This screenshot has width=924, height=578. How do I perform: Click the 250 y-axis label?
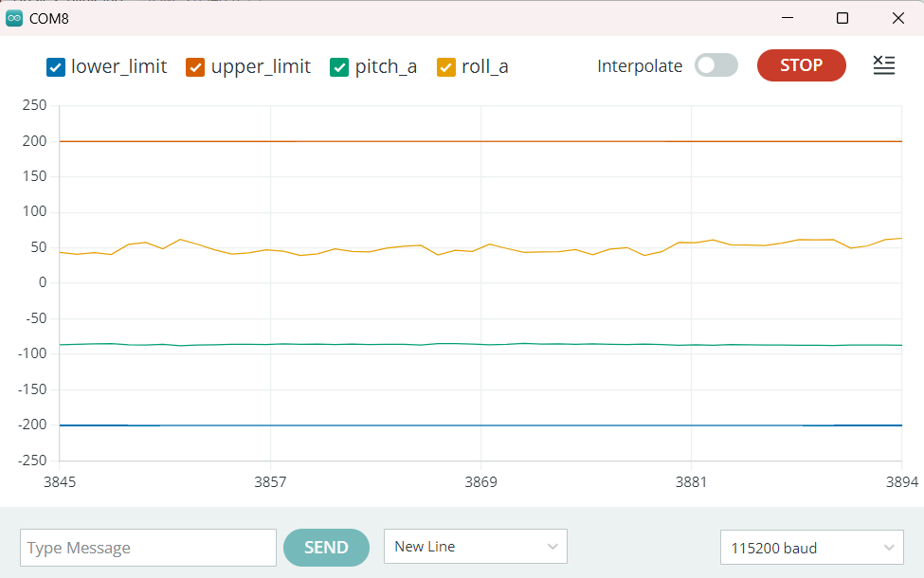(x=34, y=105)
